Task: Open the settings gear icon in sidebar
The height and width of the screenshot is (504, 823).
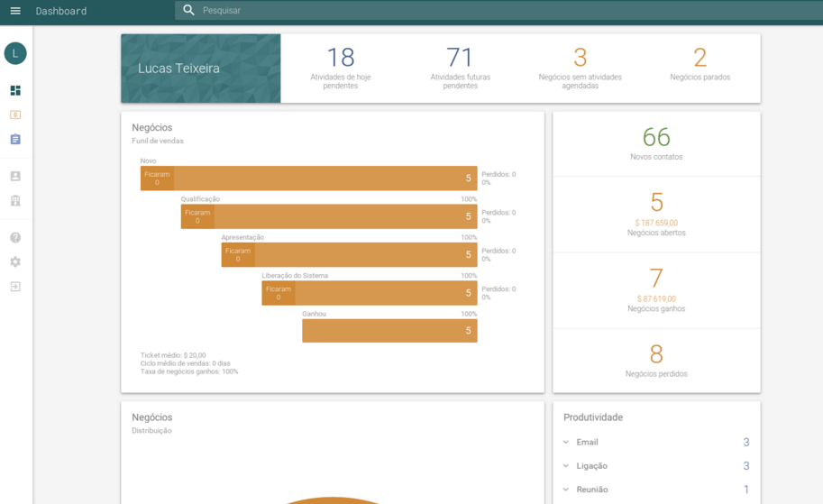Action: point(15,261)
